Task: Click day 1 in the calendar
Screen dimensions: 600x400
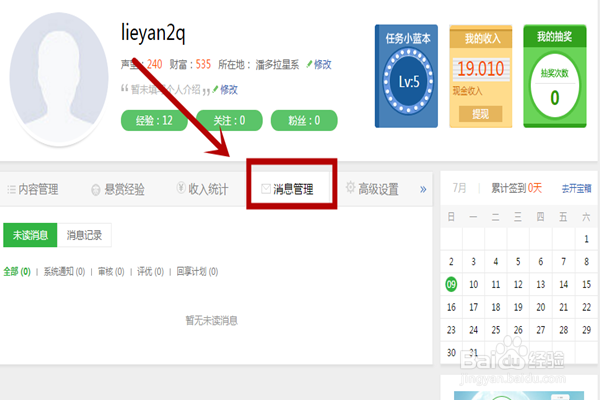Action: 586,239
